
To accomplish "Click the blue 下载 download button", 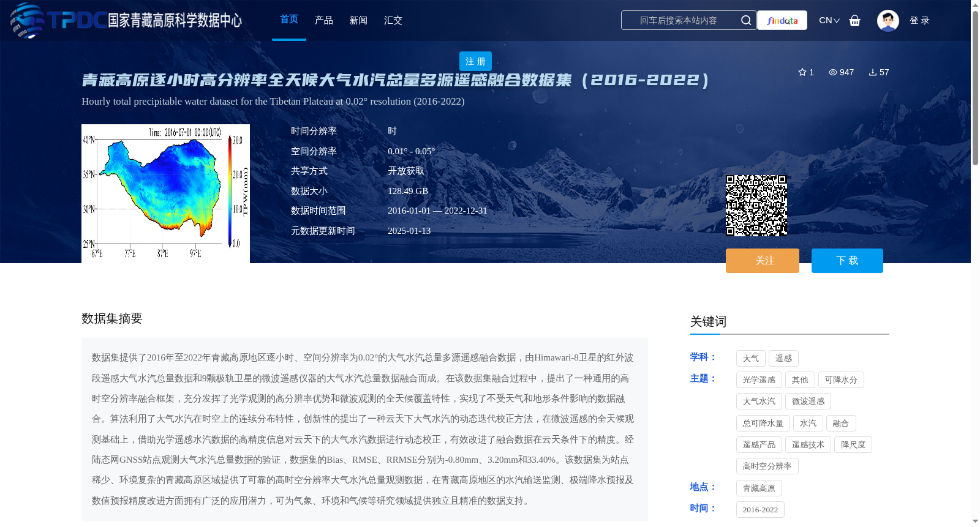I will (x=847, y=261).
